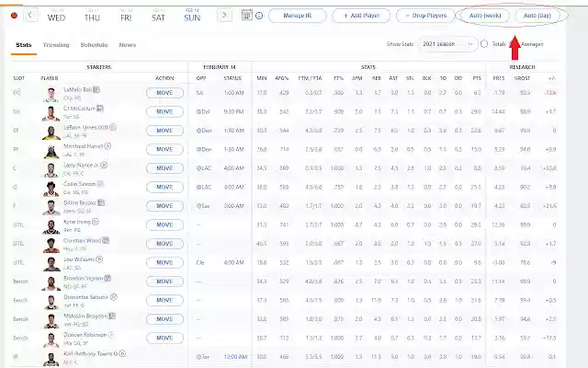Viewport: 588px width, 368px height.
Task: Open news note icon beside LaMelo Ball
Action: pyautogui.click(x=96, y=90)
